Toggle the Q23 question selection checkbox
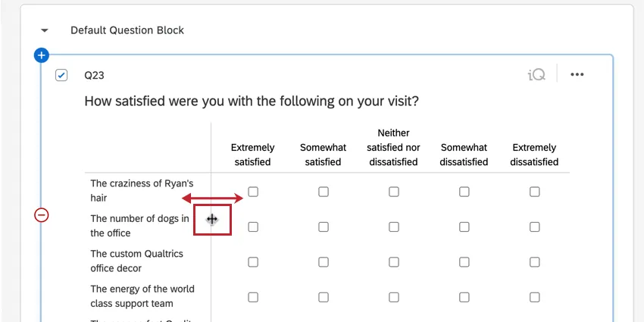644x322 pixels. pyautogui.click(x=61, y=75)
